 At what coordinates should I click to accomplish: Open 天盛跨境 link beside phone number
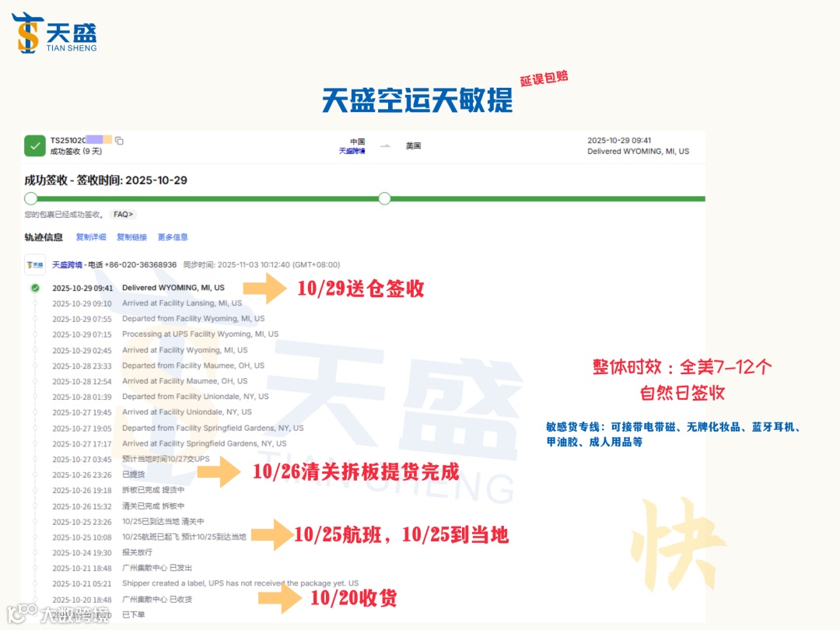tap(67, 264)
